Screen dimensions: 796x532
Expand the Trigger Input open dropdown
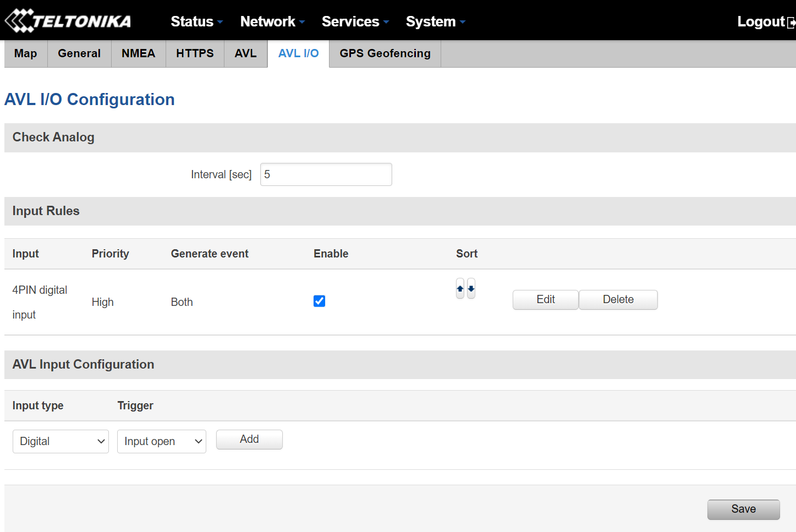(162, 441)
